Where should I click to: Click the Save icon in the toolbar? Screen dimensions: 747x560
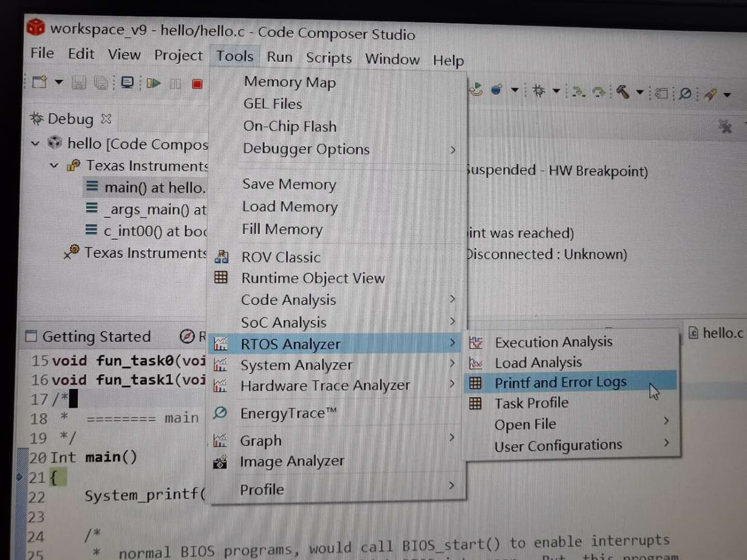(x=79, y=83)
